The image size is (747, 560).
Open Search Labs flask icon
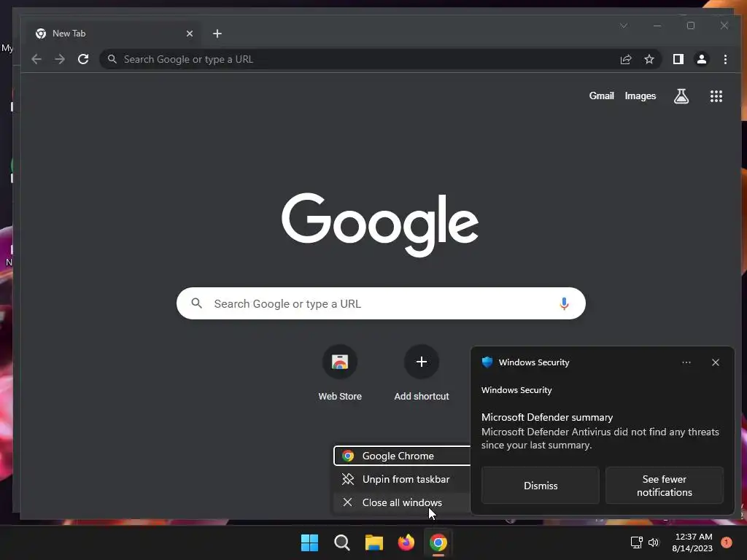[681, 96]
